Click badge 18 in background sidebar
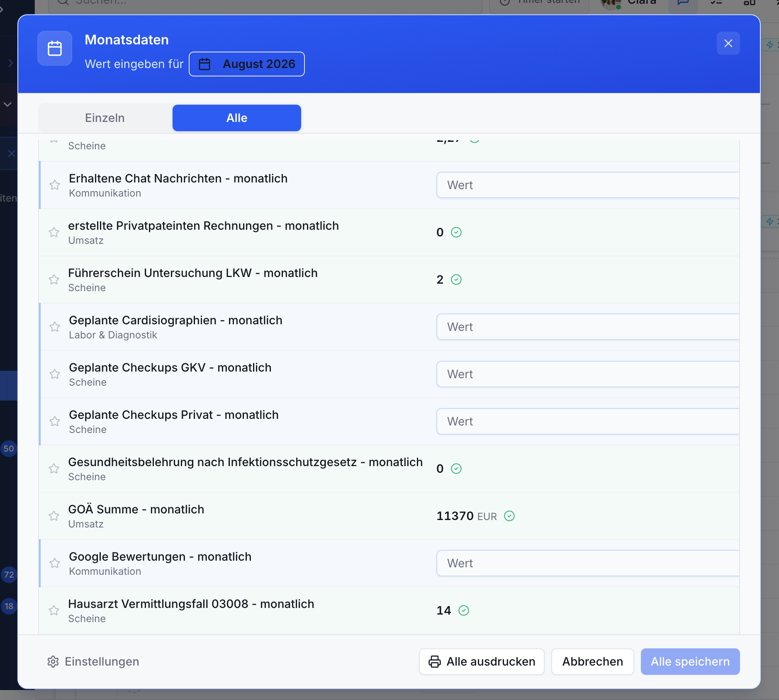Image resolution: width=779 pixels, height=700 pixels. click(x=9, y=606)
